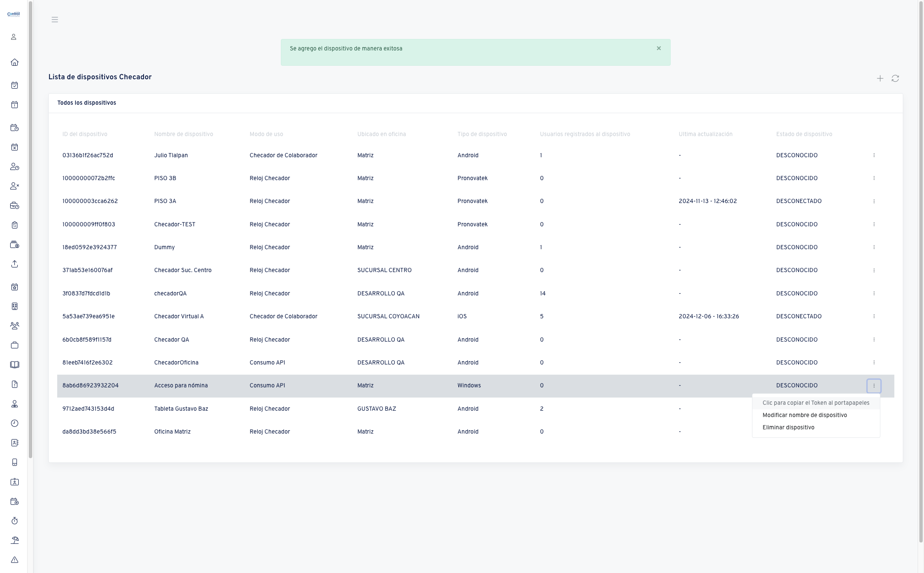The image size is (924, 573).
Task: Open the group of people sidebar icon
Action: (14, 326)
